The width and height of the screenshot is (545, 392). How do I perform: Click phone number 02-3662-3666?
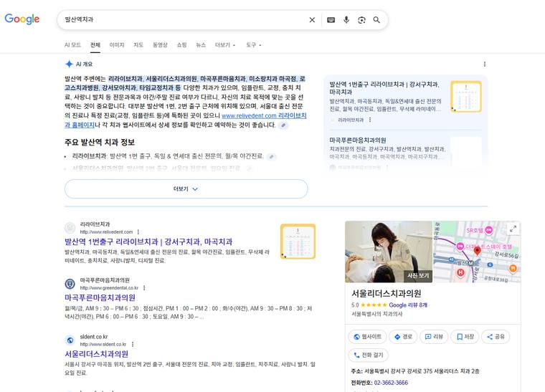(391, 383)
